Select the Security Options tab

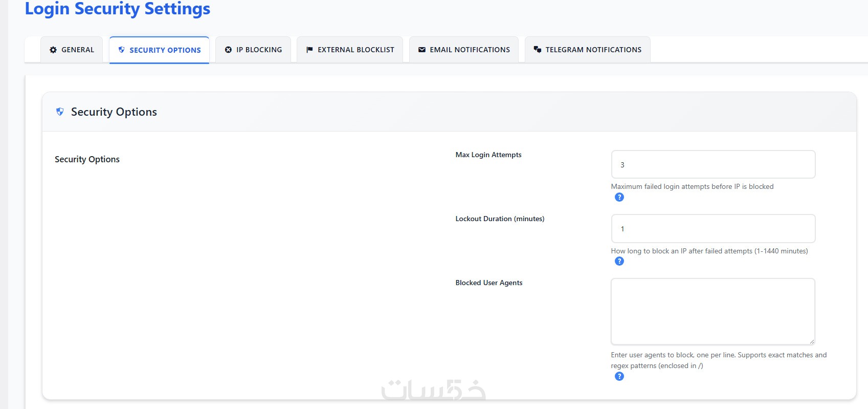(159, 50)
